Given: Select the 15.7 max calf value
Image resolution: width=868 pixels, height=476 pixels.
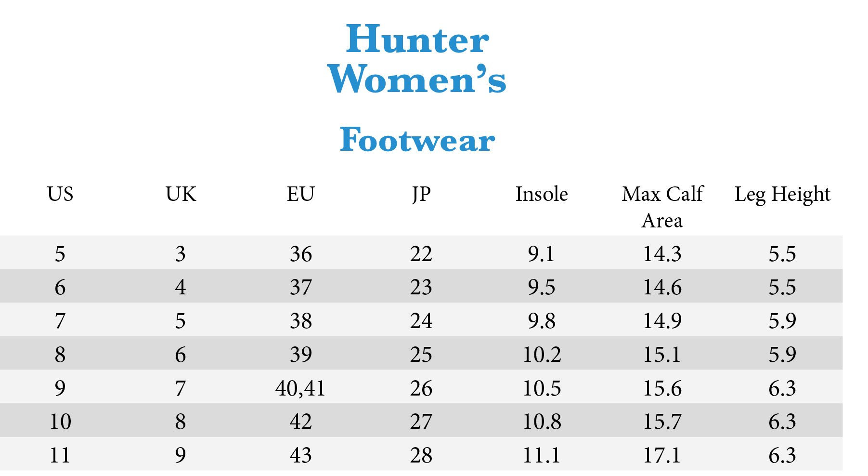Looking at the screenshot, I should (662, 422).
